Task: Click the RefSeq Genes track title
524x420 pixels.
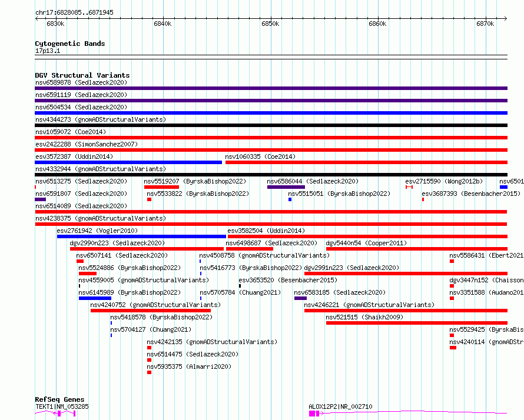Action: (59, 399)
